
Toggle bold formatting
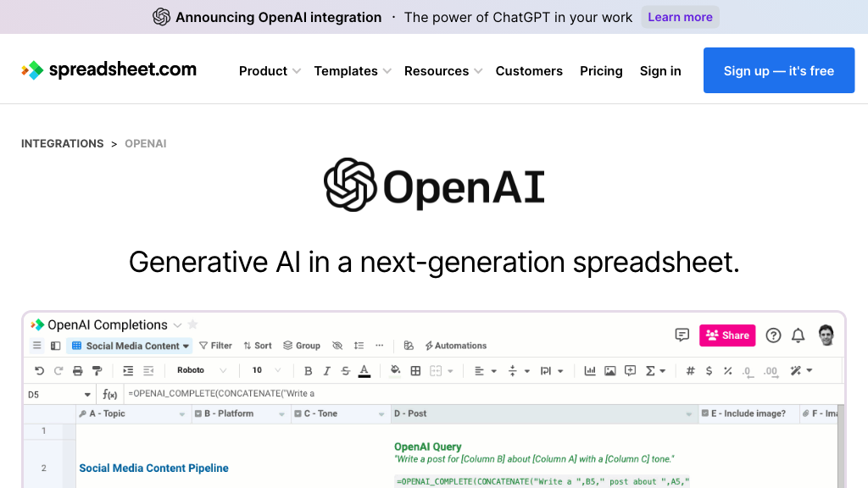pyautogui.click(x=308, y=370)
